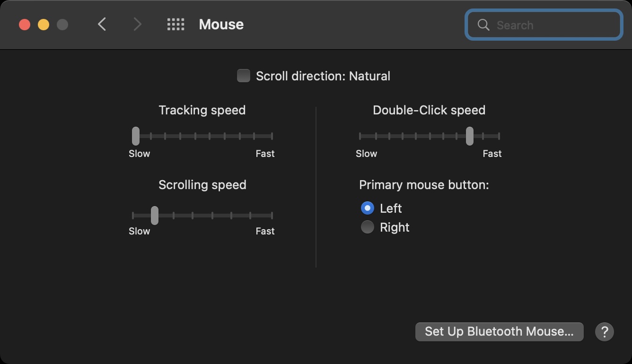Set Double-Click speed to slowest tick
This screenshot has height=364, width=632.
tap(360, 136)
